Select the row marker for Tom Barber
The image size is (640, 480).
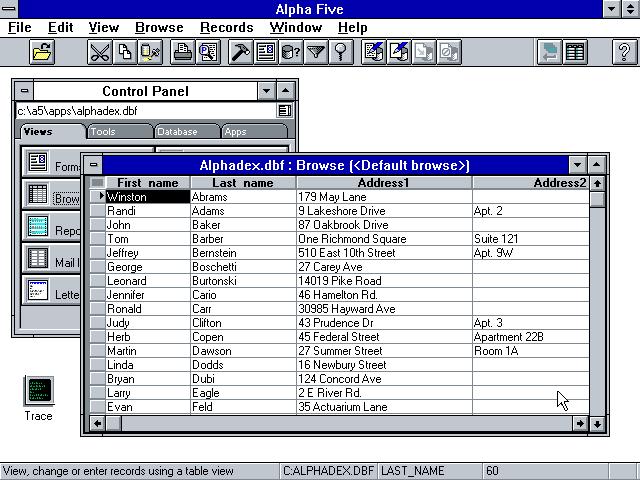pyautogui.click(x=97, y=239)
